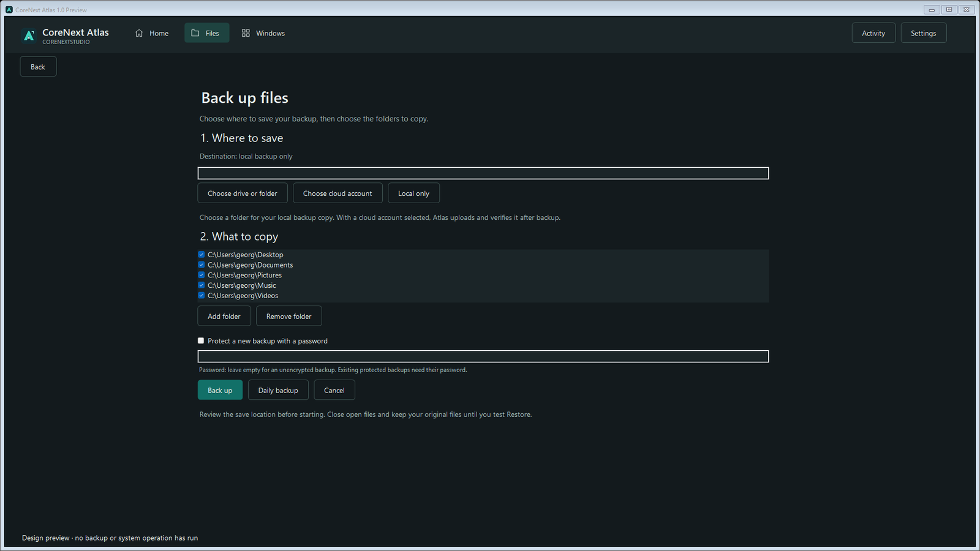
Task: Start the backup with Back up button
Action: pyautogui.click(x=220, y=390)
